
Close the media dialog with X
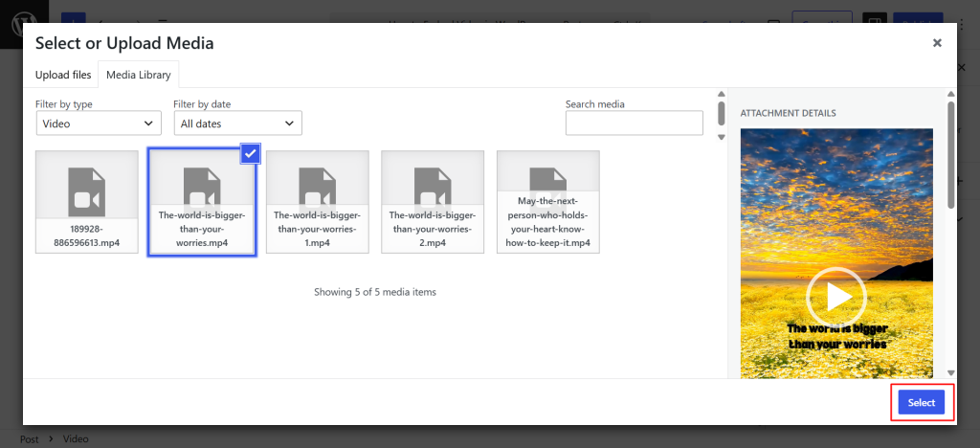coord(937,43)
